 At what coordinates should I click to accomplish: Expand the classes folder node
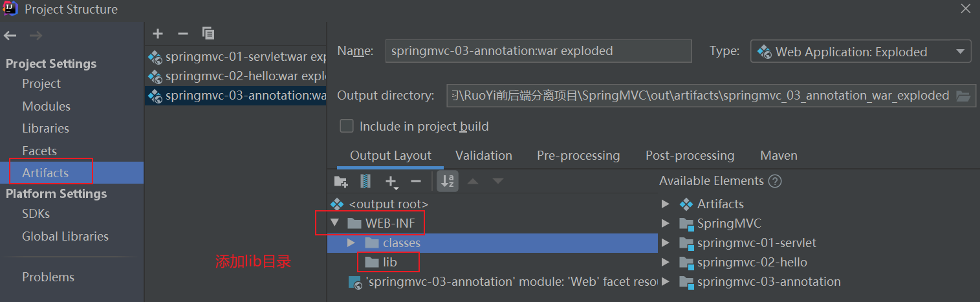351,243
